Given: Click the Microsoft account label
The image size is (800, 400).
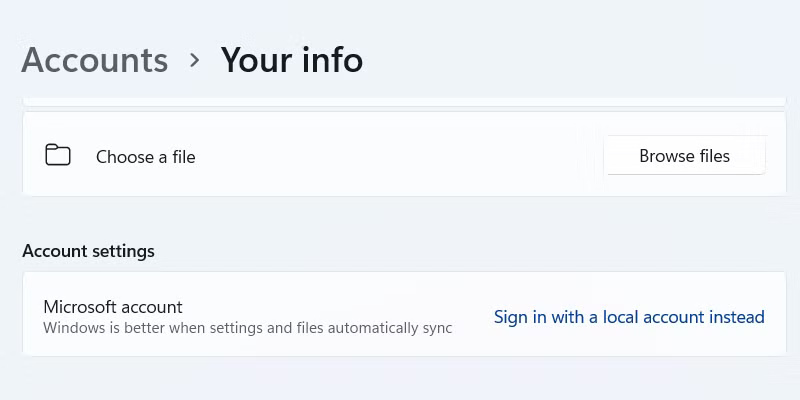Looking at the screenshot, I should coord(113,307).
